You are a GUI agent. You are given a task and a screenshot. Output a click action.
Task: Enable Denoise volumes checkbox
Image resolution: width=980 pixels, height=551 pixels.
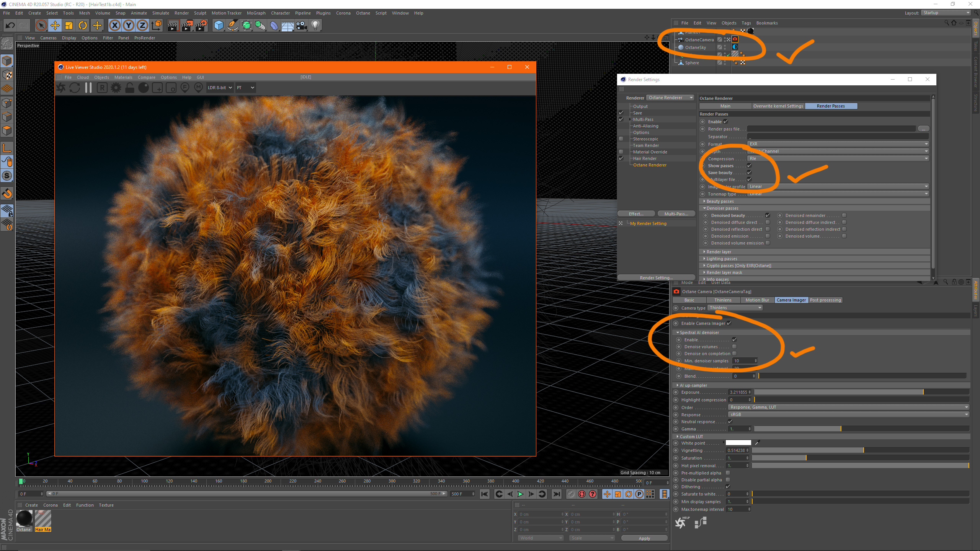734,347
